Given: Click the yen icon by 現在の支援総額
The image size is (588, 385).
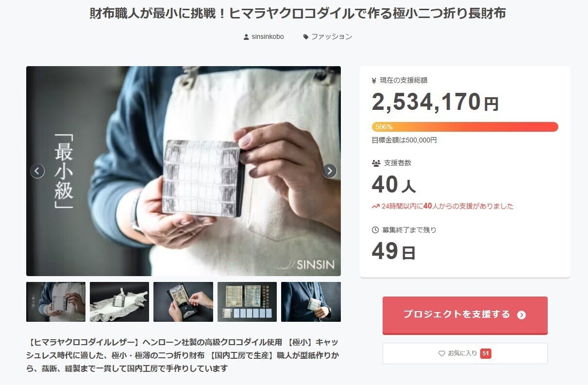Looking at the screenshot, I should (x=374, y=81).
